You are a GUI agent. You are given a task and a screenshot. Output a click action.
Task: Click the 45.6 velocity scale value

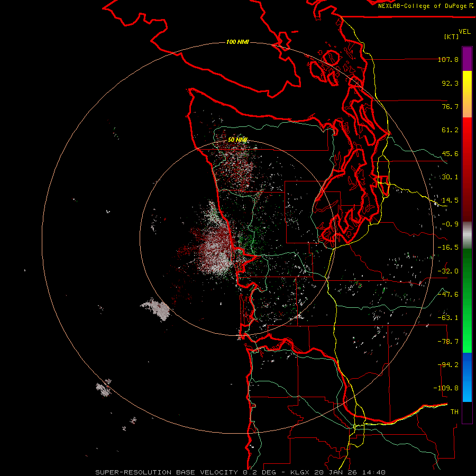450,153
